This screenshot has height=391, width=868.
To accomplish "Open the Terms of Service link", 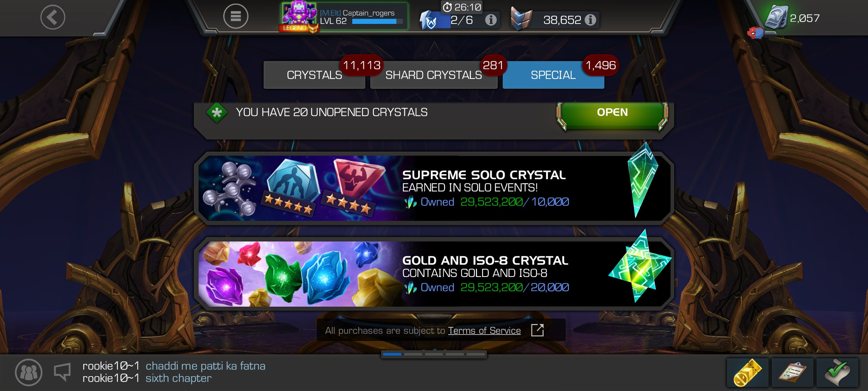I will pos(484,331).
